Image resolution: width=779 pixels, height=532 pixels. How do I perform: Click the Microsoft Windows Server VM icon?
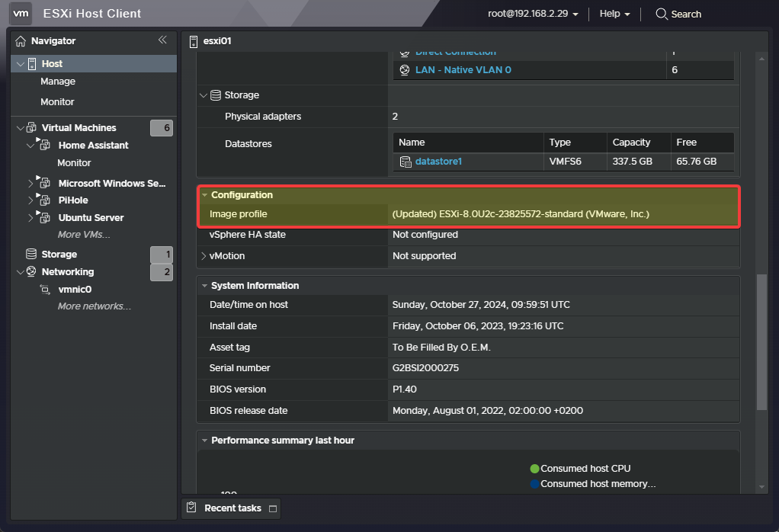44,183
